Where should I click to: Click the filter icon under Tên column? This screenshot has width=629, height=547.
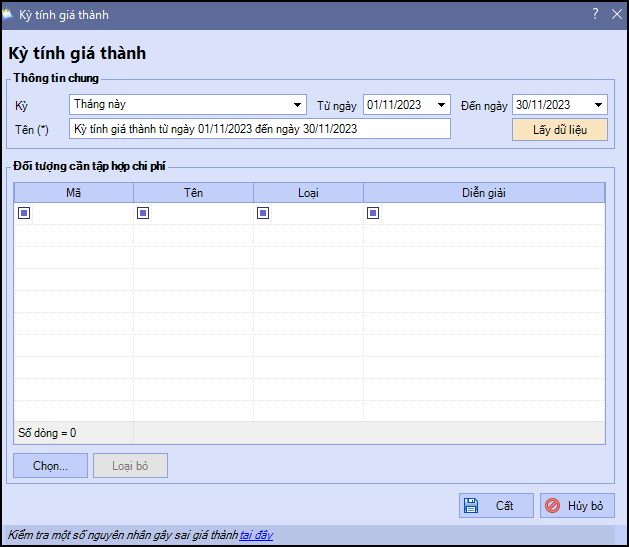[143, 213]
